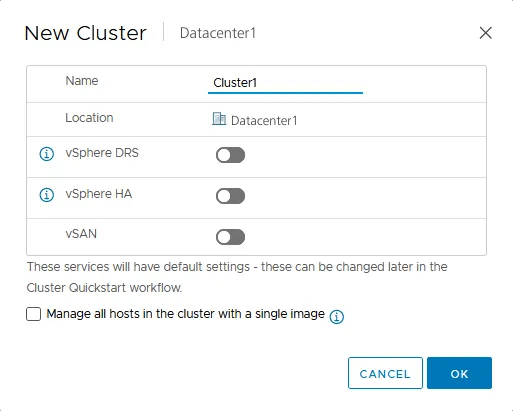513x411 pixels.
Task: Click the info icon beside vSphere DRS
Action: point(47,154)
